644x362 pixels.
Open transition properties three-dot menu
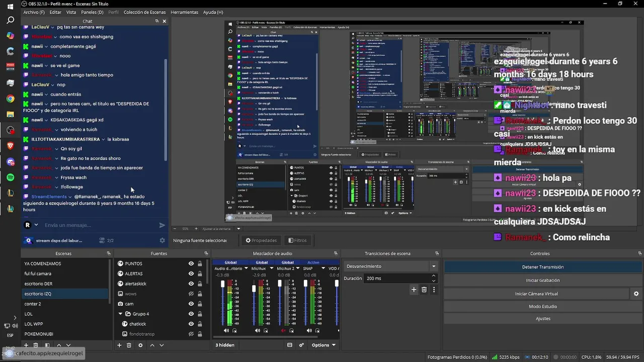(x=434, y=290)
